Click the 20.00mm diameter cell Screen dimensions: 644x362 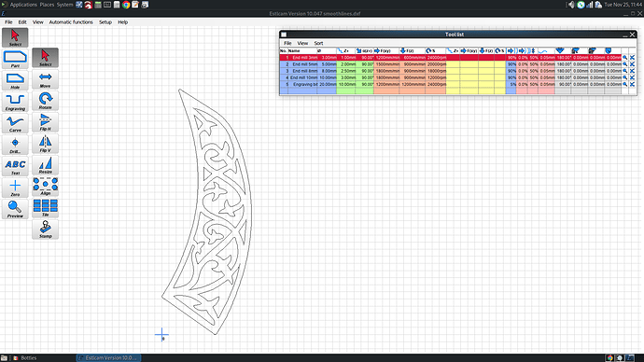327,84
